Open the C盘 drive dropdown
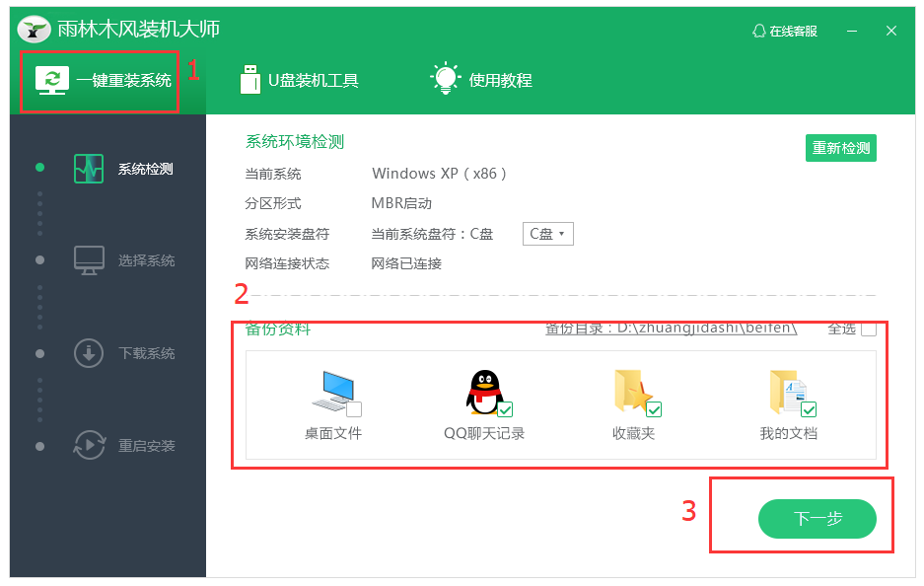Screen dimensions: 924x586 point(547,233)
